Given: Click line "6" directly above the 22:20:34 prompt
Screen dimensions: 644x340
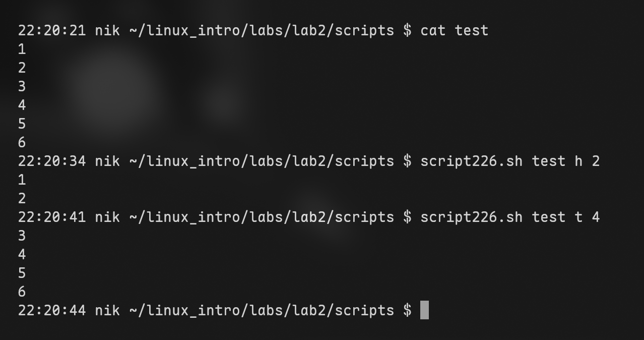Looking at the screenshot, I should pyautogui.click(x=22, y=142).
